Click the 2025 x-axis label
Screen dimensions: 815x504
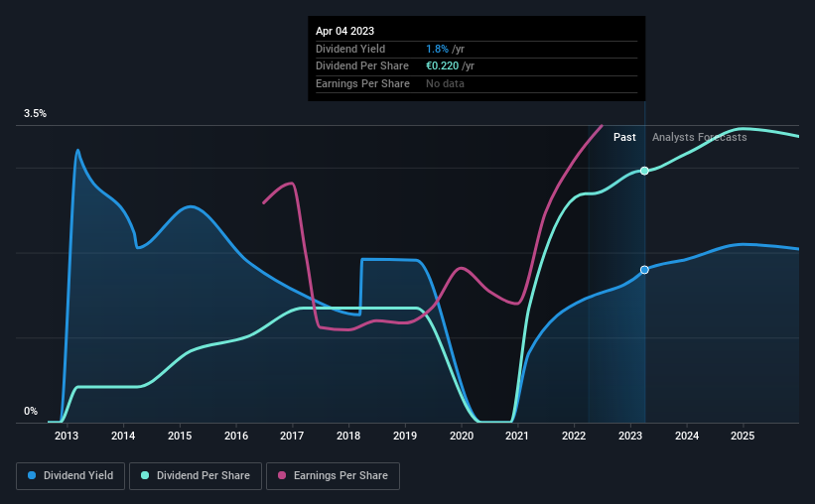pyautogui.click(x=743, y=436)
